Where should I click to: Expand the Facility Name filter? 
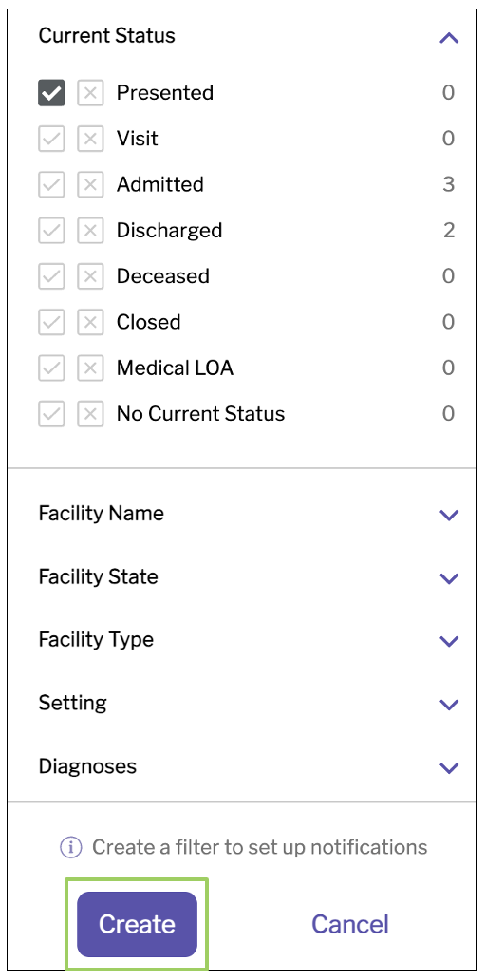(449, 515)
